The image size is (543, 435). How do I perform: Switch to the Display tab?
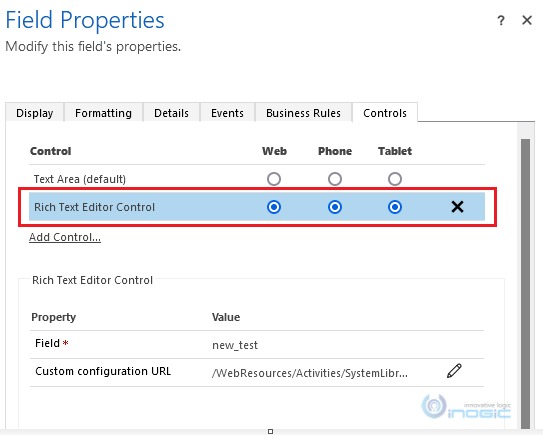[x=35, y=113]
